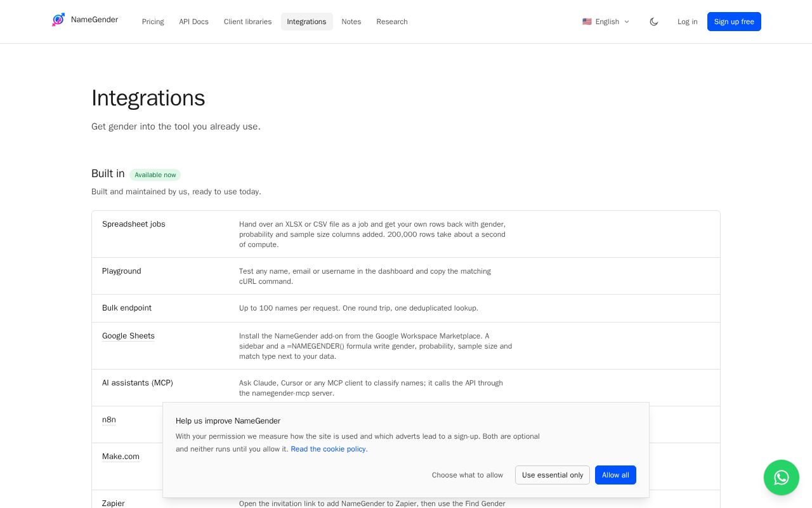The width and height of the screenshot is (812, 508).
Task: Open the Notes page
Action: [x=351, y=22]
